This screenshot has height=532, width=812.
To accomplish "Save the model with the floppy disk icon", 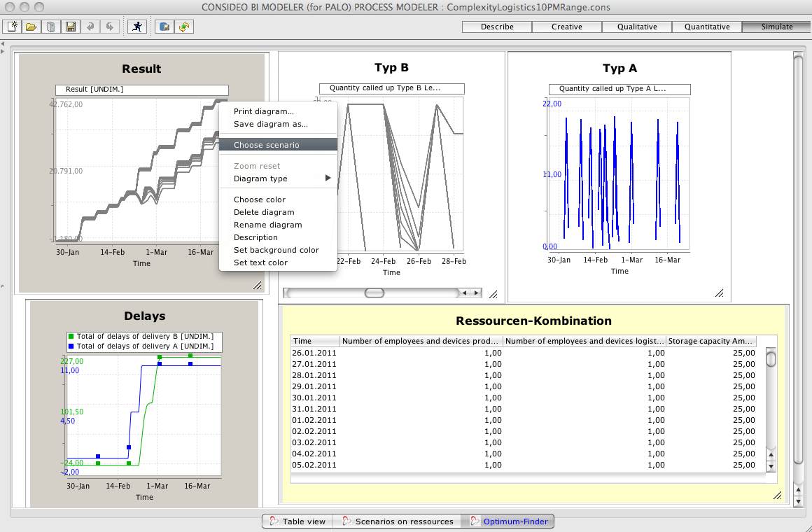I will 70,27.
